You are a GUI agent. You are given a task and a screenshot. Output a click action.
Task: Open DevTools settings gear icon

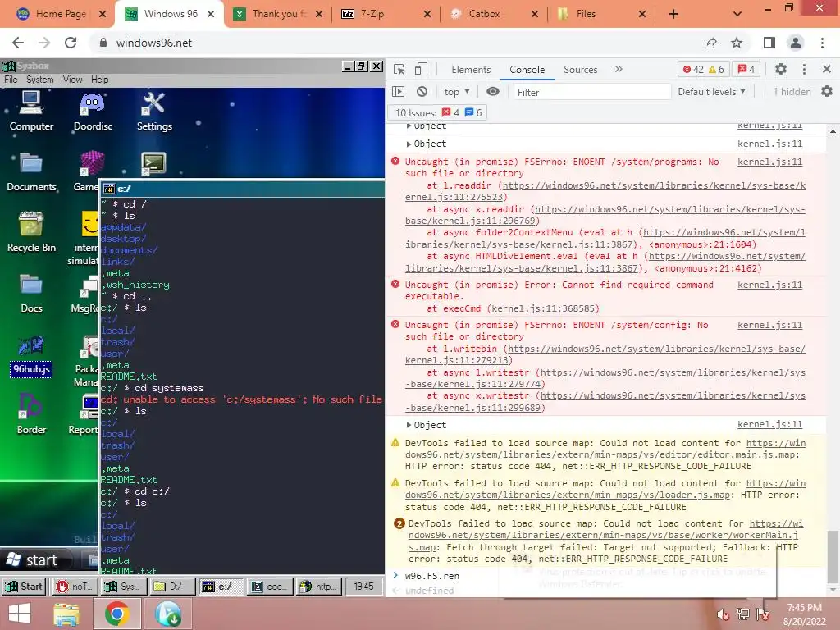point(781,69)
